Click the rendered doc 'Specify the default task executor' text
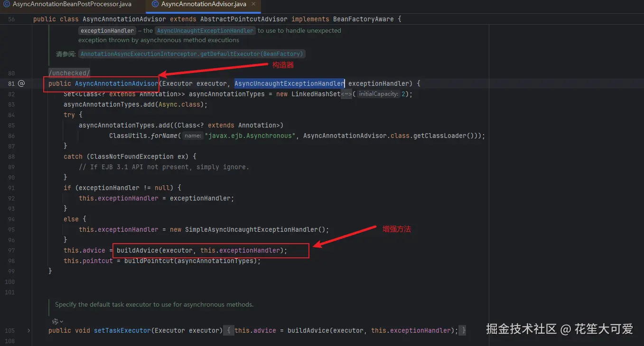The height and width of the screenshot is (346, 644). point(154,304)
